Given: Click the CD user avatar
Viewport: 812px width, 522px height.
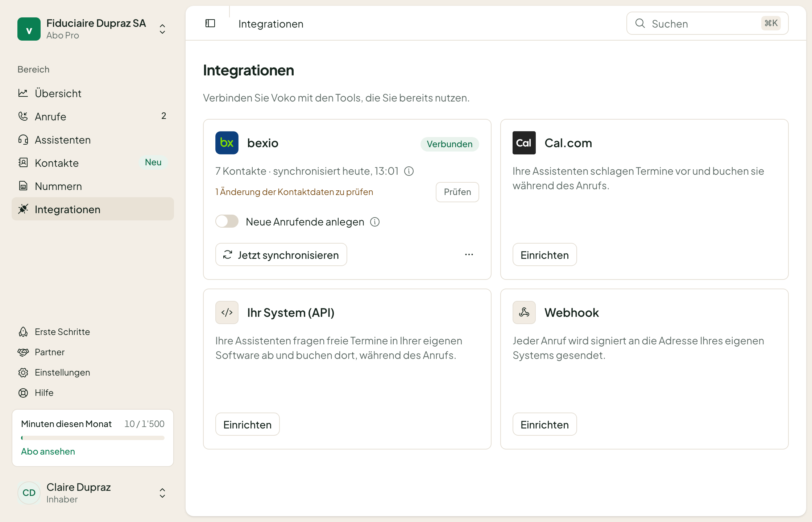Looking at the screenshot, I should click(29, 493).
